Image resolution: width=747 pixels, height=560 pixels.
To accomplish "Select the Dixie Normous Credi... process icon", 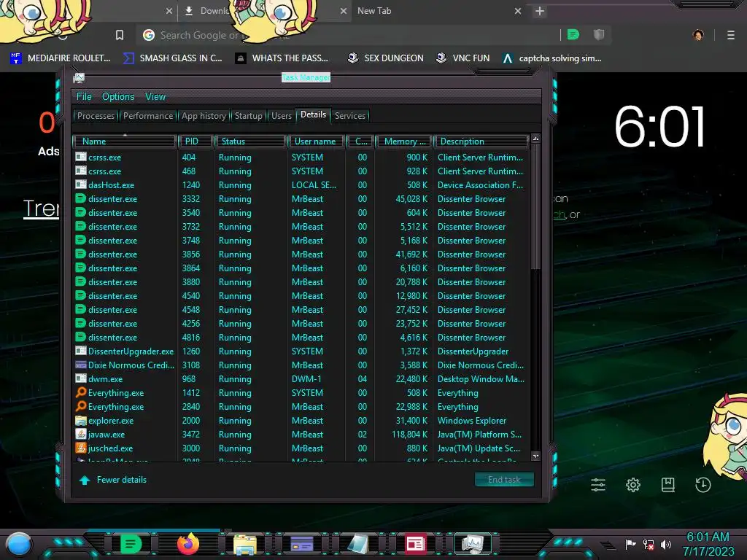I will (x=80, y=365).
